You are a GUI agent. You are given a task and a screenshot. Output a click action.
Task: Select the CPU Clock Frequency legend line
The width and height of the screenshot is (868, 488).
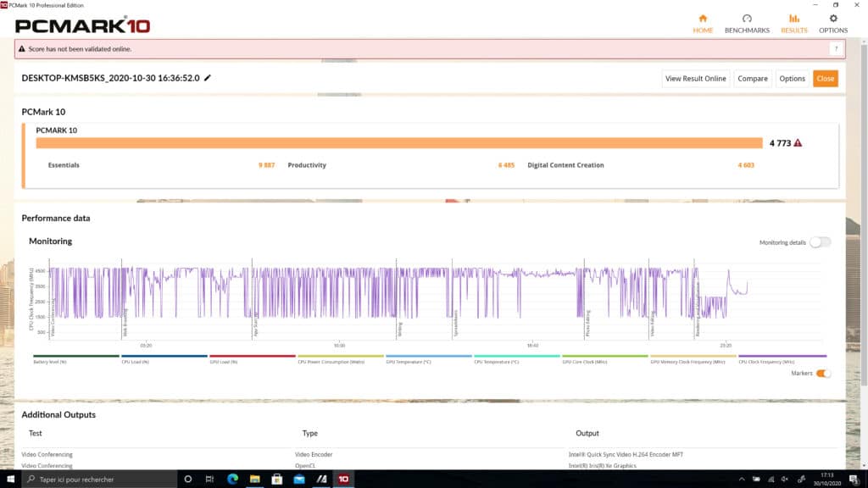pyautogui.click(x=782, y=357)
